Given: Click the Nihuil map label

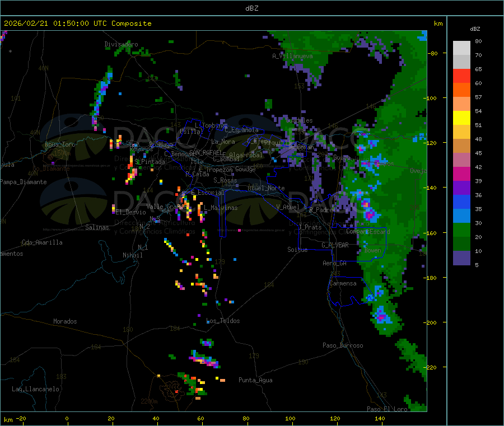Looking at the screenshot, I should (x=132, y=255).
